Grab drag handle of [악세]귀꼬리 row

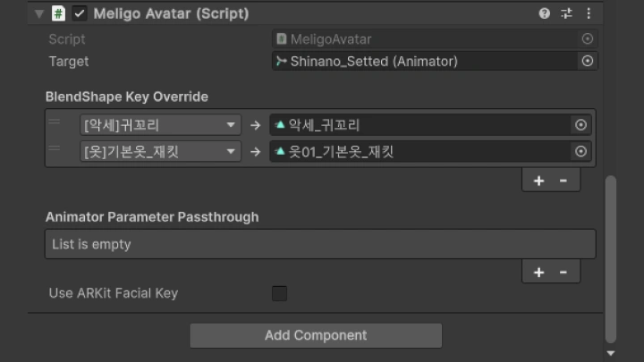coord(55,123)
